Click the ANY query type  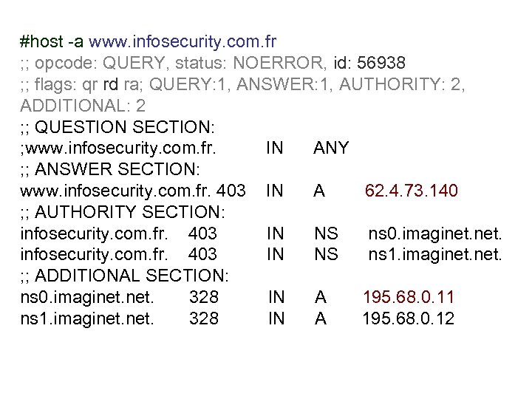[331, 149]
